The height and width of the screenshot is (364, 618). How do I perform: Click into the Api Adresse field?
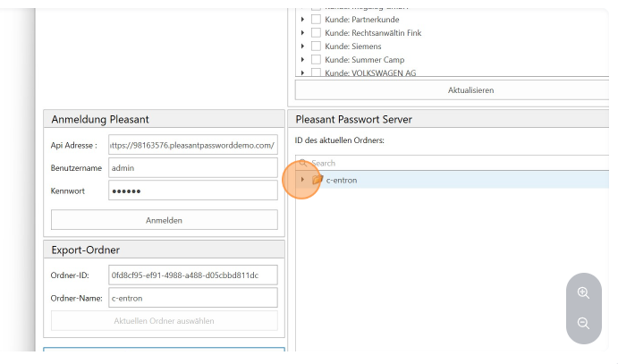coord(192,144)
